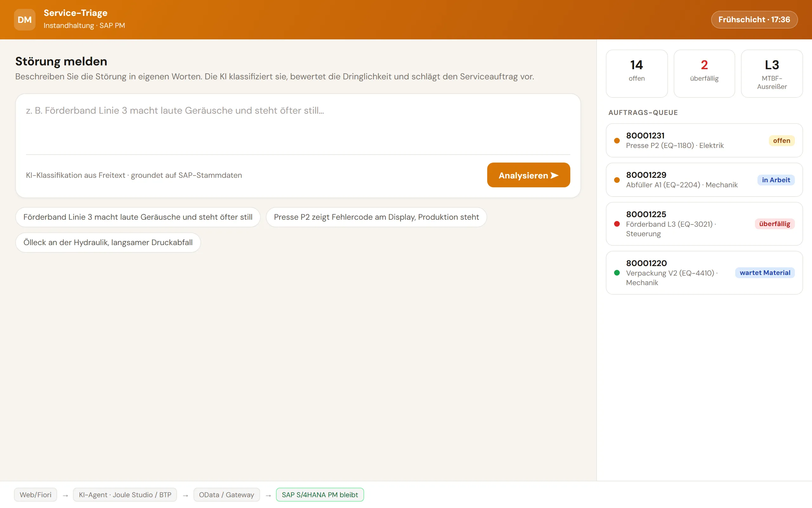Pick the Presse P2 Fehlercode example chip
Image resolution: width=812 pixels, height=508 pixels.
(x=376, y=217)
